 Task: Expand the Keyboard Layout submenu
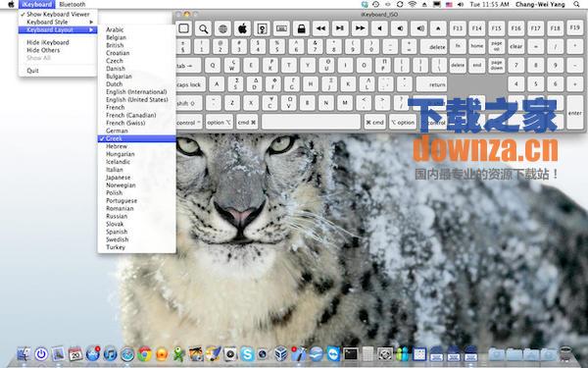[x=58, y=30]
